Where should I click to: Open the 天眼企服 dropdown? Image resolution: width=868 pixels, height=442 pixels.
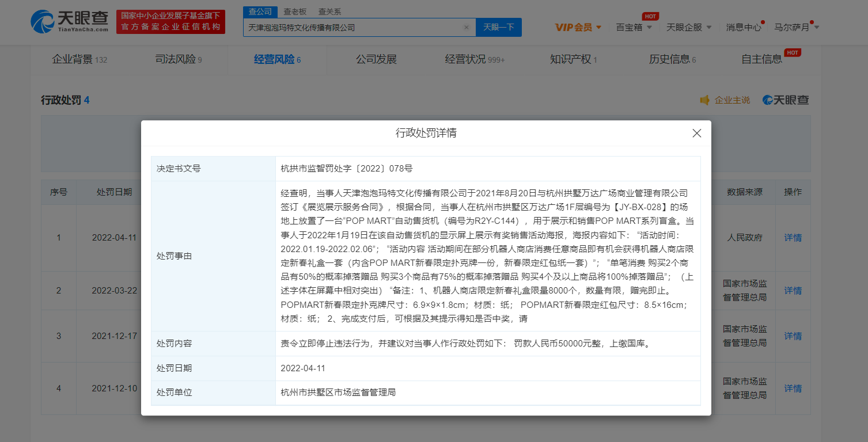[x=689, y=27]
